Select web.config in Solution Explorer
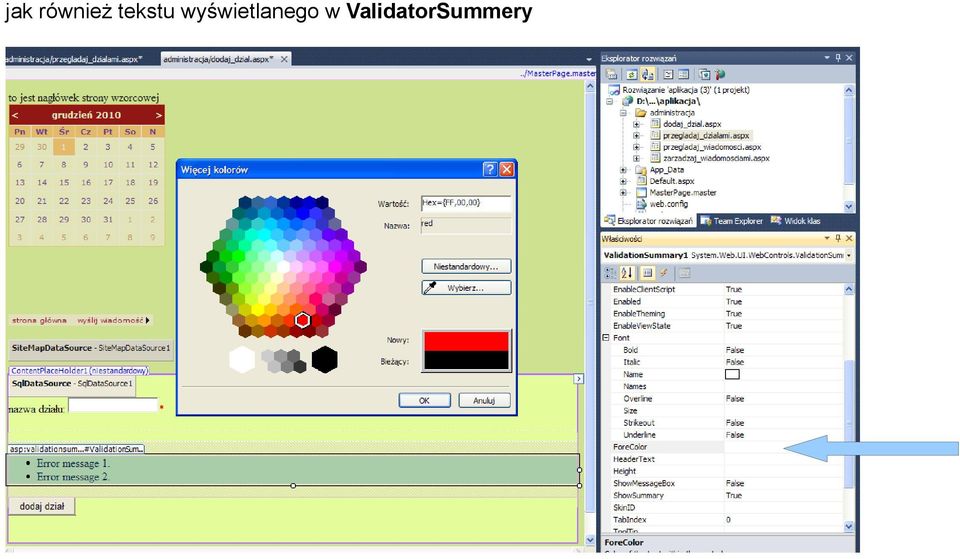The width and height of the screenshot is (960, 559). click(668, 204)
